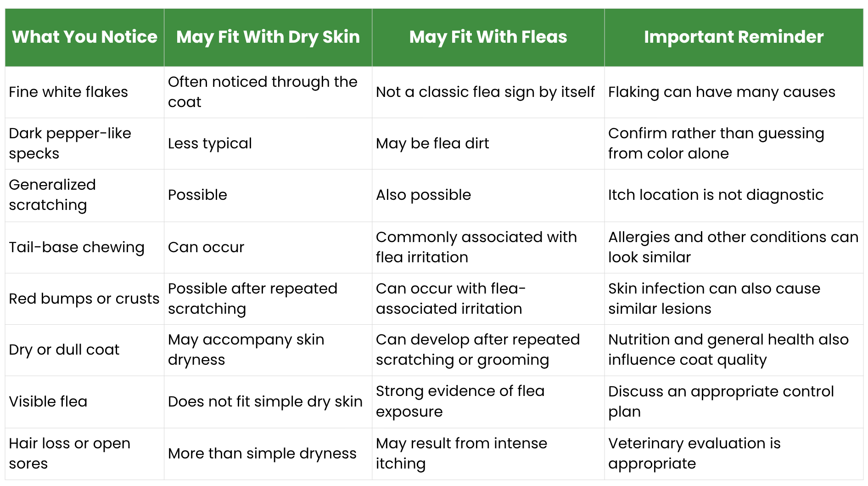Screen dimensions: 868x486
Task: Click the 'Fine white flakes' cell
Action: (84, 92)
